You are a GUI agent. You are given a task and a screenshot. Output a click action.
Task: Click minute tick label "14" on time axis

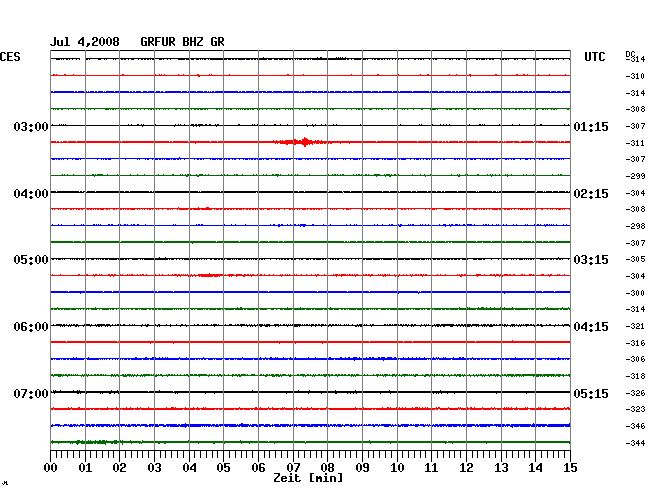535,467
